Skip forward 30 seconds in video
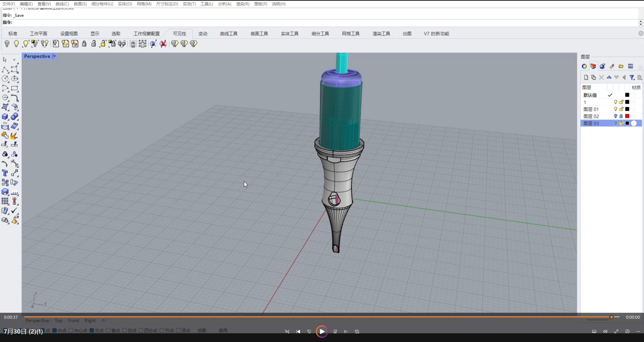 click(x=335, y=331)
